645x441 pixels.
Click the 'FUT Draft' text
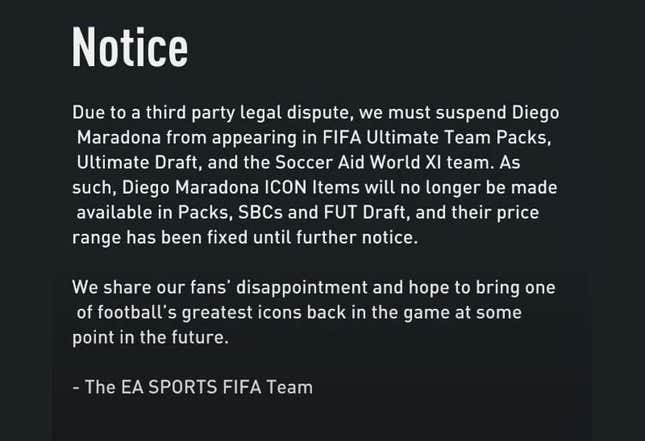tap(367, 213)
